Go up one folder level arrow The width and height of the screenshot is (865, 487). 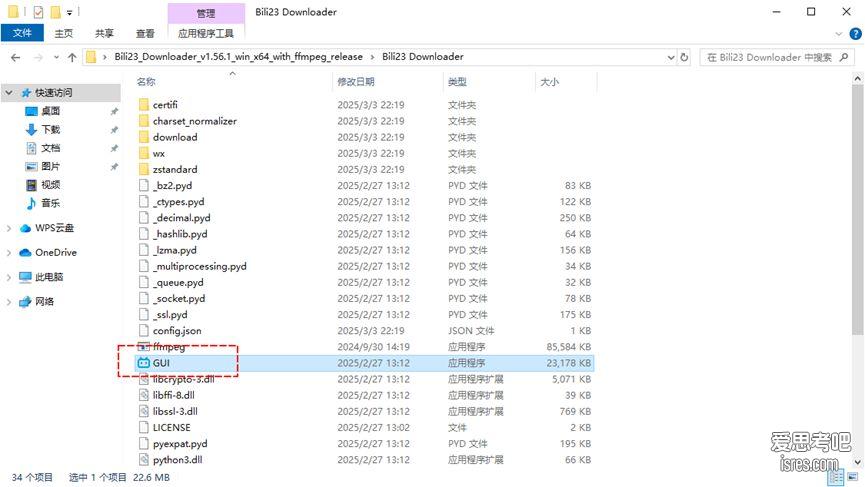click(72, 57)
